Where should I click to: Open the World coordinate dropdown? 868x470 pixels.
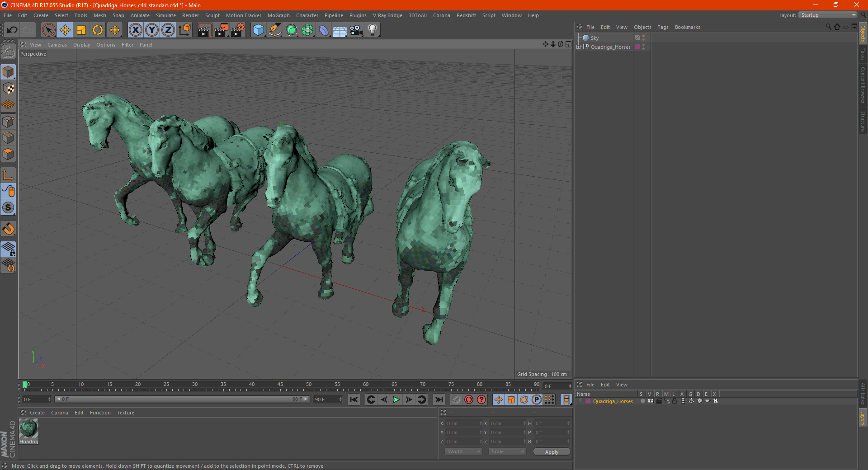coord(463,451)
